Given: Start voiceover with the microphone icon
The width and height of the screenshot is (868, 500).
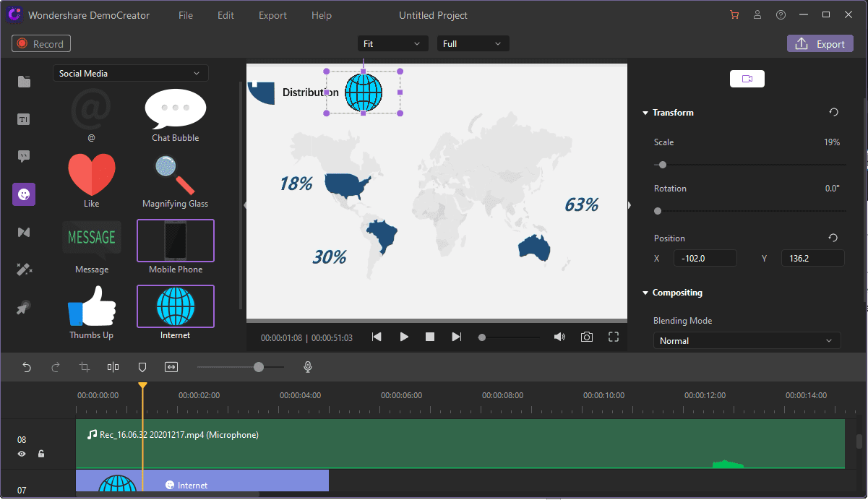Looking at the screenshot, I should (308, 368).
